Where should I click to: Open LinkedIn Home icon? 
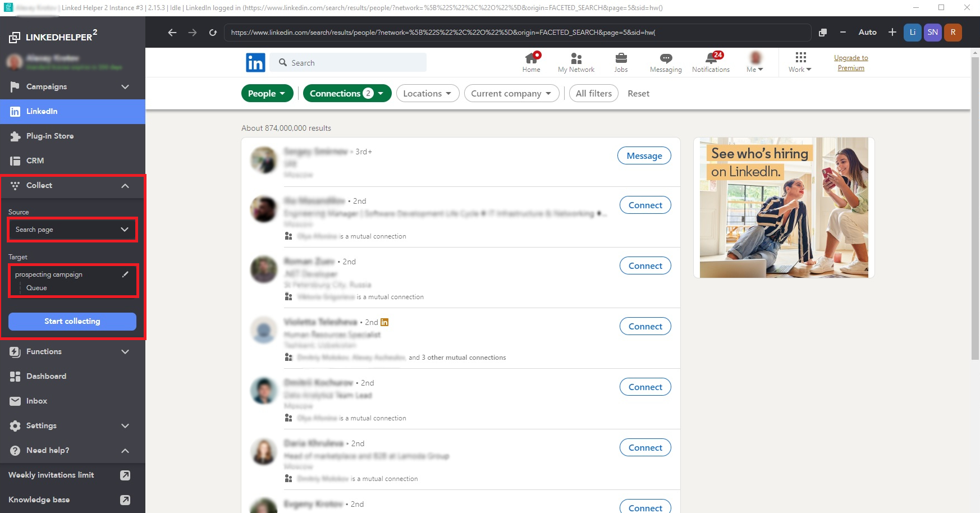[x=532, y=62]
